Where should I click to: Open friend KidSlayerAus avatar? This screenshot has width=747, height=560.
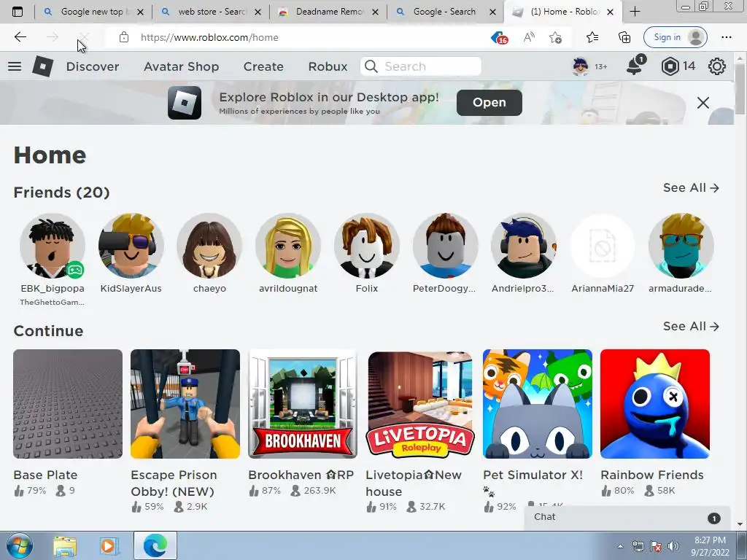click(x=131, y=246)
